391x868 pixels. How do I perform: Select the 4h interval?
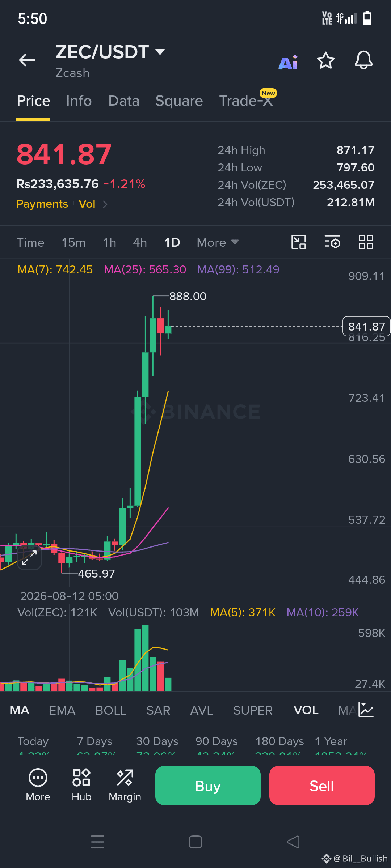[140, 242]
